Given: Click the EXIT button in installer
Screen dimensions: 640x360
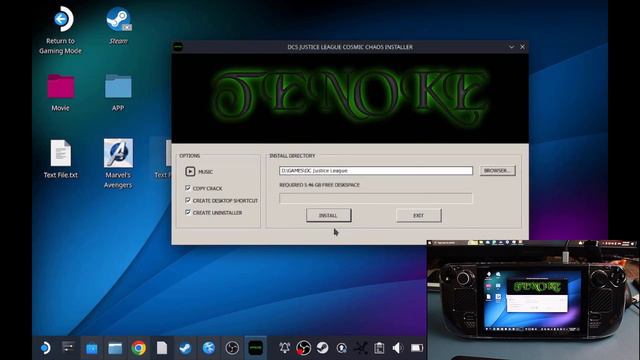Looking at the screenshot, I should [418, 215].
